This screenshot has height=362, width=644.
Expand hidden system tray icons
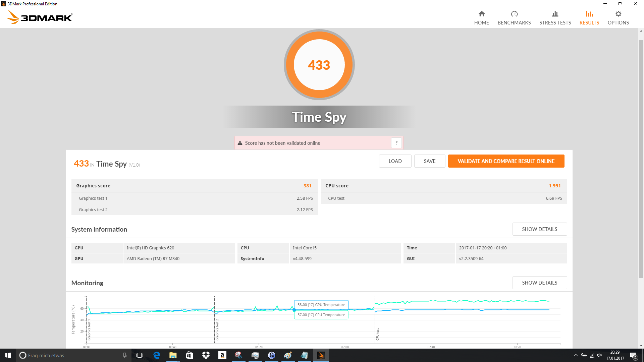click(576, 355)
